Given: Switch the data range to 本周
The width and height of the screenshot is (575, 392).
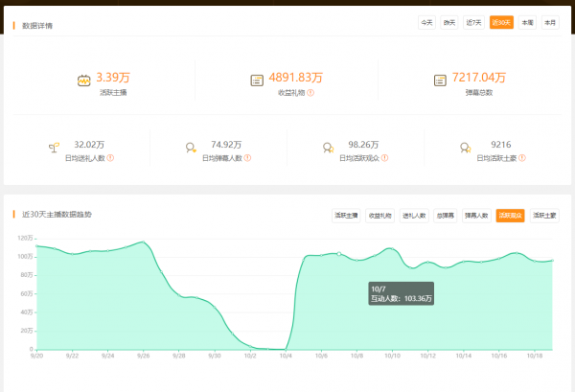Looking at the screenshot, I should [x=526, y=22].
